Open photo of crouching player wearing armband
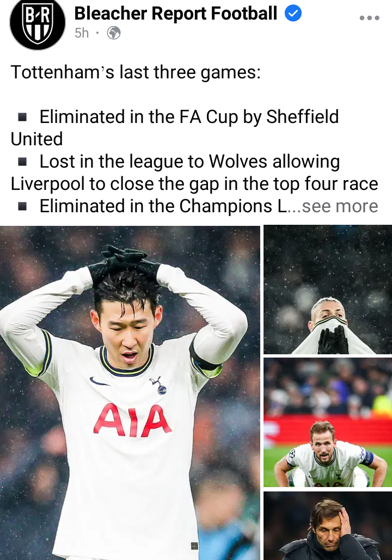 [x=328, y=422]
